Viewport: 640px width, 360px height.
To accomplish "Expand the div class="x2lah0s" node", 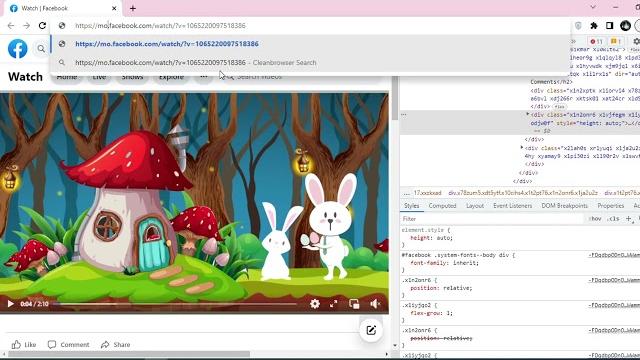I will click(522, 147).
